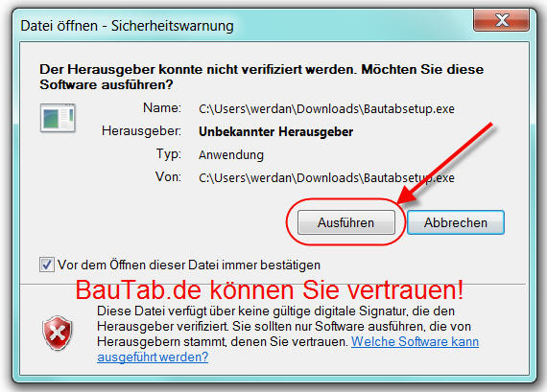Click the red shield warning icon
The image size is (547, 392).
coord(58,334)
